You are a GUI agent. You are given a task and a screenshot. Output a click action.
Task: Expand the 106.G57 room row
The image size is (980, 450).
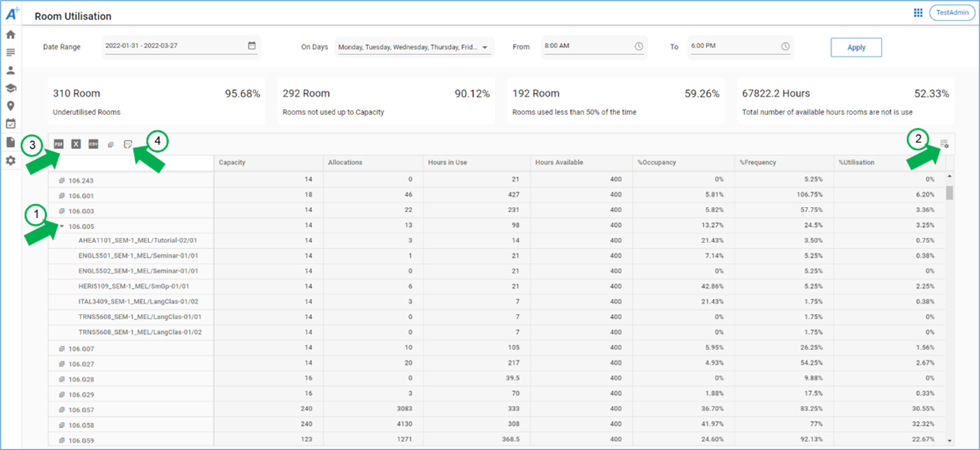click(x=62, y=410)
